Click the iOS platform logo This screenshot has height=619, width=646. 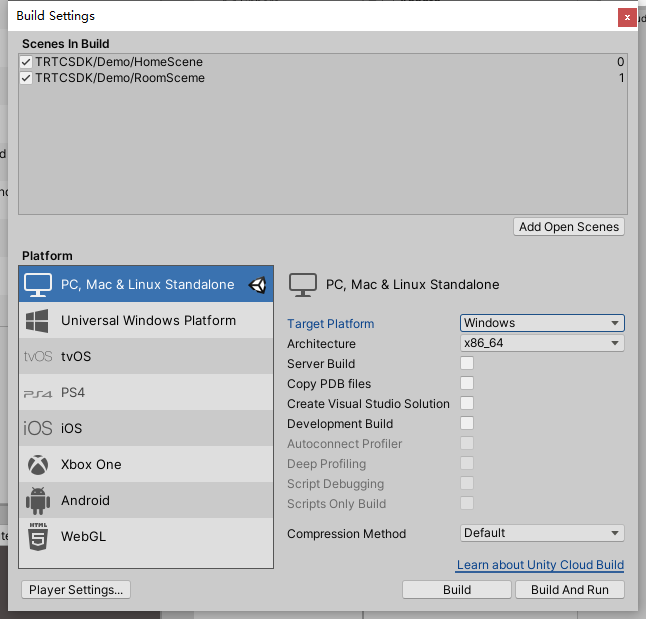click(x=37, y=429)
